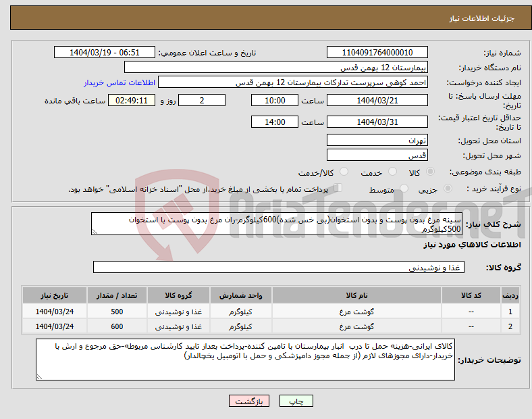532x419 pixels.
Task: Click the کد کالا column header
Action: tap(471, 295)
